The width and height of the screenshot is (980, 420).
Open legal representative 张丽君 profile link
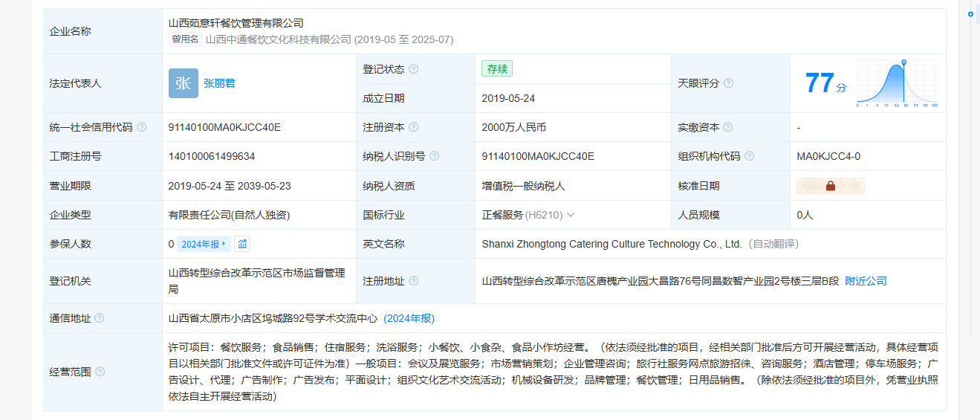pyautogui.click(x=219, y=84)
